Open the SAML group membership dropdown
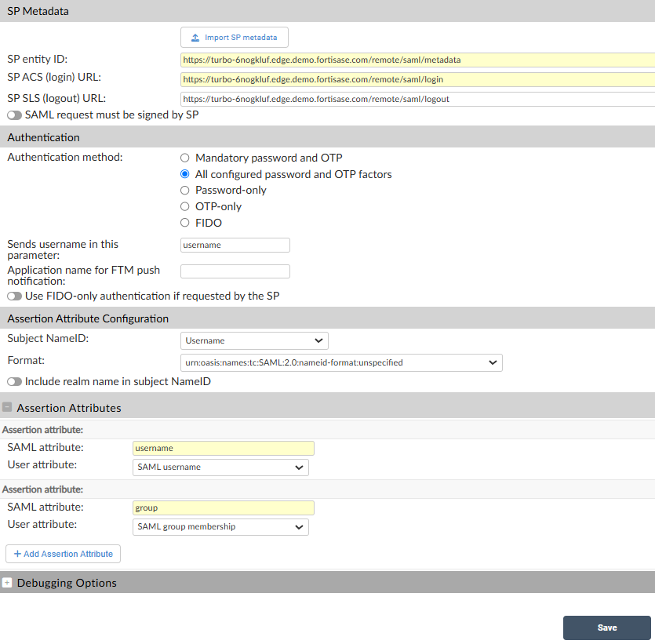655x644 pixels. point(220,526)
